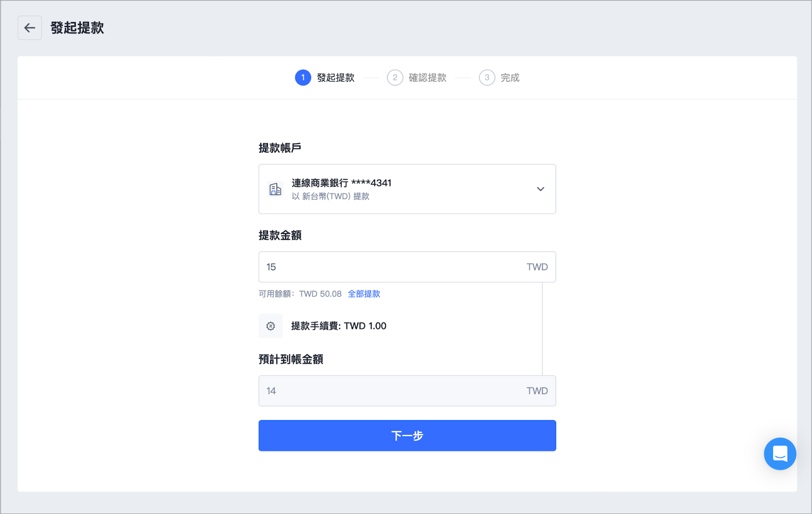Click step 1 發起提款

pyautogui.click(x=325, y=78)
